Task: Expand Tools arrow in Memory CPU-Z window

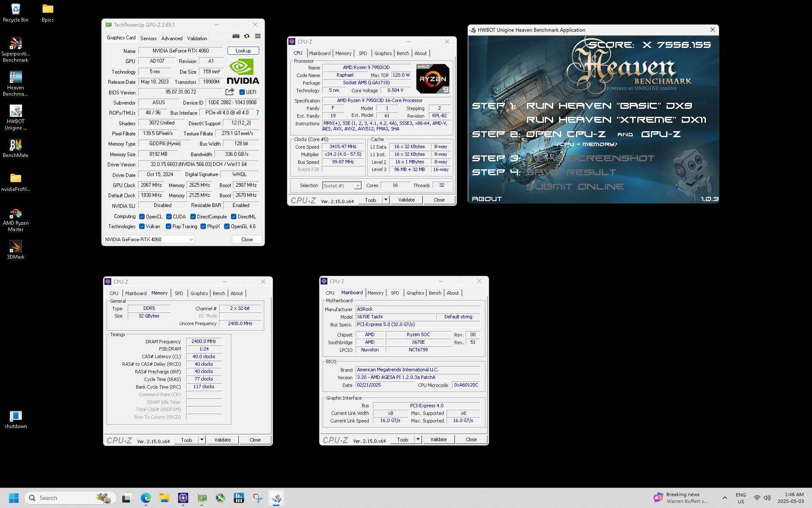Action: point(202,440)
